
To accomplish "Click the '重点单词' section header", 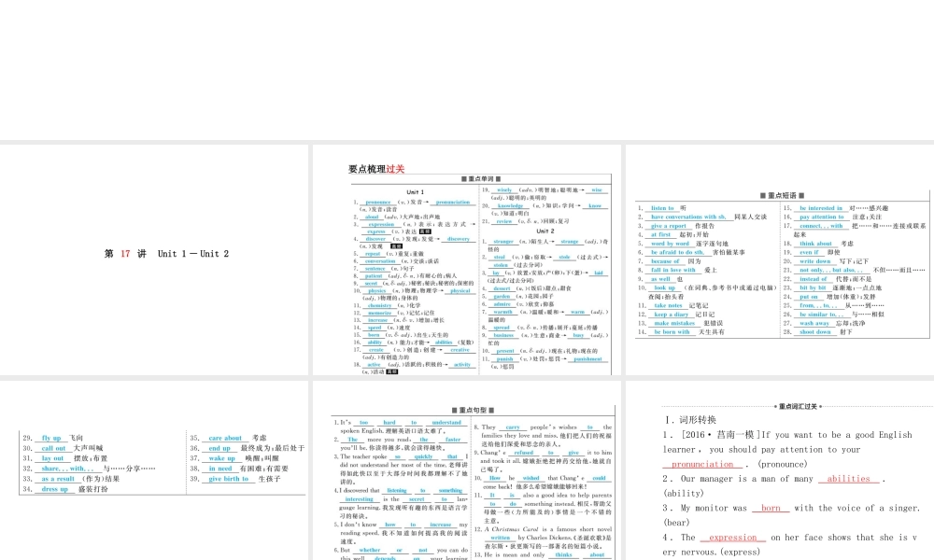I will pyautogui.click(x=481, y=178).
